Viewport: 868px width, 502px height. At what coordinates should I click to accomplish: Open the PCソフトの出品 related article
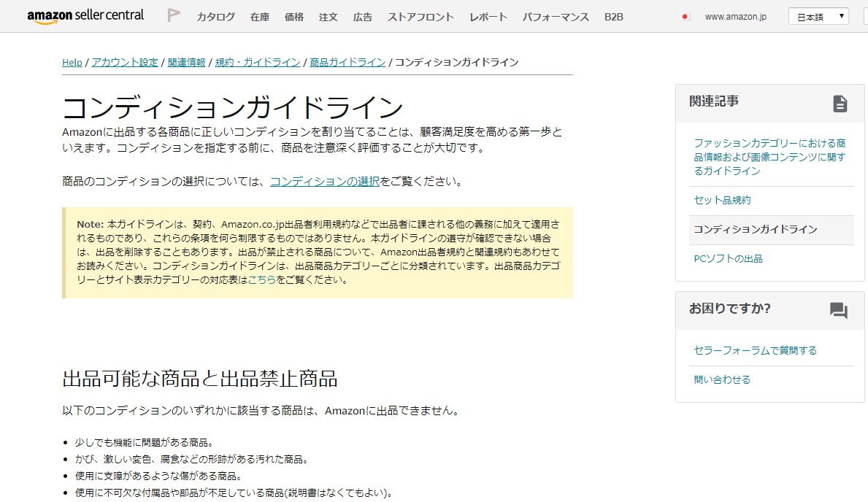tap(728, 259)
